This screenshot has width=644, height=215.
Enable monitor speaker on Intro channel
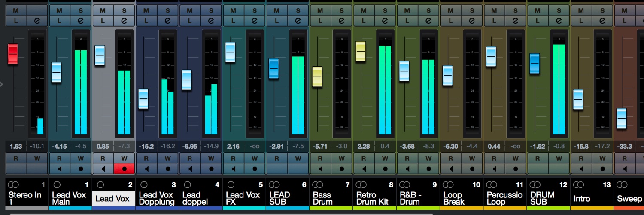coord(581,169)
